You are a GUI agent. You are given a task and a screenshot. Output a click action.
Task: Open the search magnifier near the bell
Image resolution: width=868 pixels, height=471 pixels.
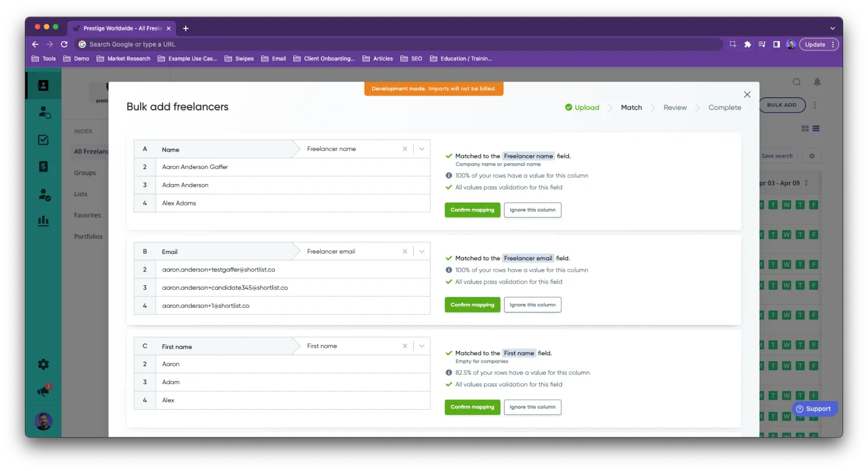pos(797,82)
